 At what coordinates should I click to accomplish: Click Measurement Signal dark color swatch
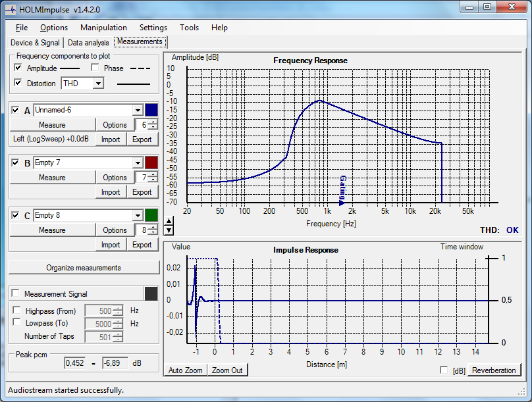[151, 293]
